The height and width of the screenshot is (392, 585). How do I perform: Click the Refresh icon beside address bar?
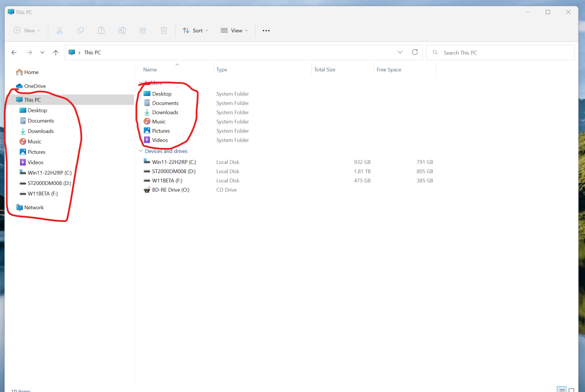415,53
